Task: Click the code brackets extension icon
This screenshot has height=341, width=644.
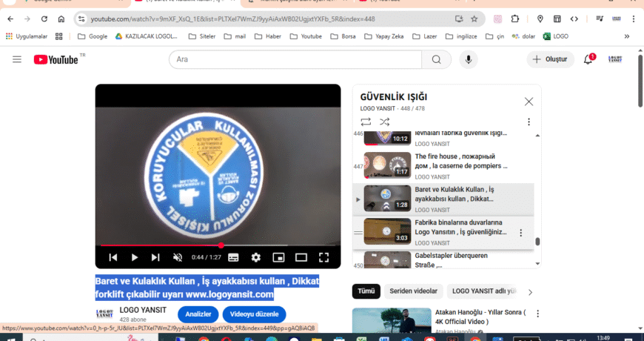Action: [574, 19]
